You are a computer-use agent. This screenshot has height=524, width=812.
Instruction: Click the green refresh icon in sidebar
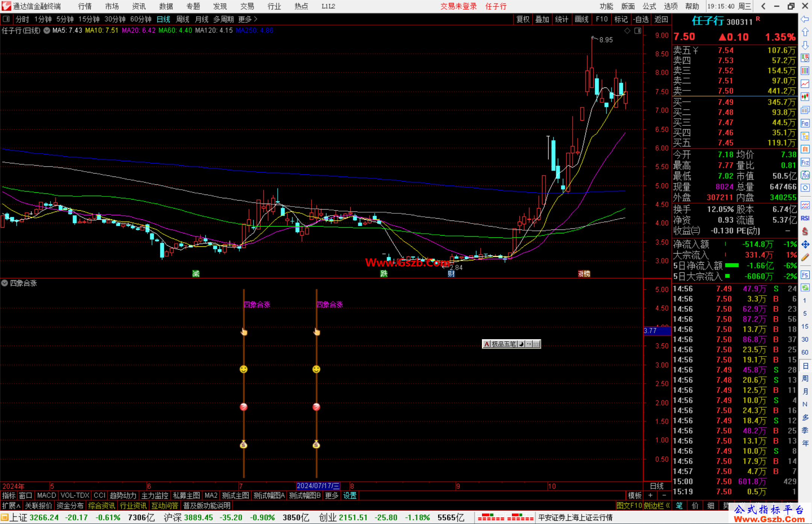tap(805, 288)
